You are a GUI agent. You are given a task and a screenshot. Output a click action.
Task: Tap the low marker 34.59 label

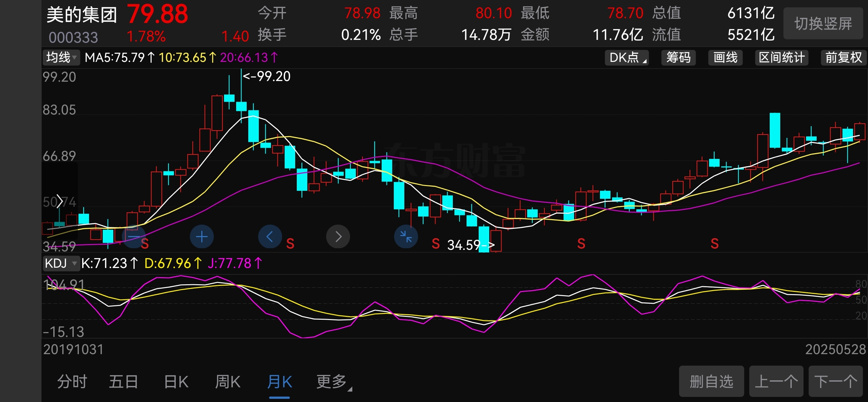[471, 245]
